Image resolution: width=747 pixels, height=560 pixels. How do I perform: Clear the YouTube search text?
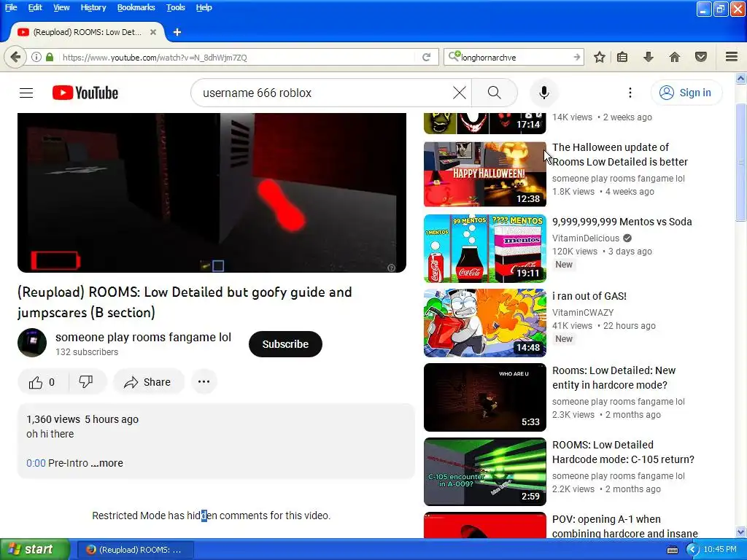[x=460, y=93]
